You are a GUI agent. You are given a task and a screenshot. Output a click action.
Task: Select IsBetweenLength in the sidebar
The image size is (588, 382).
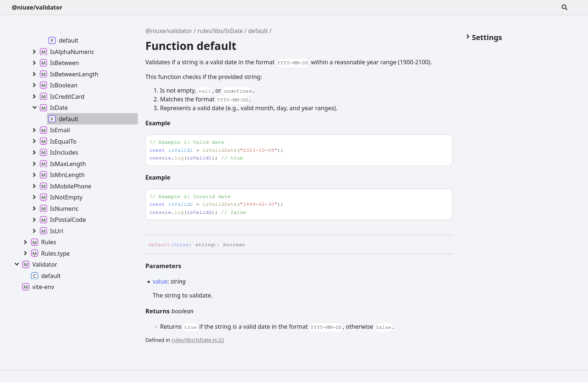click(x=74, y=74)
